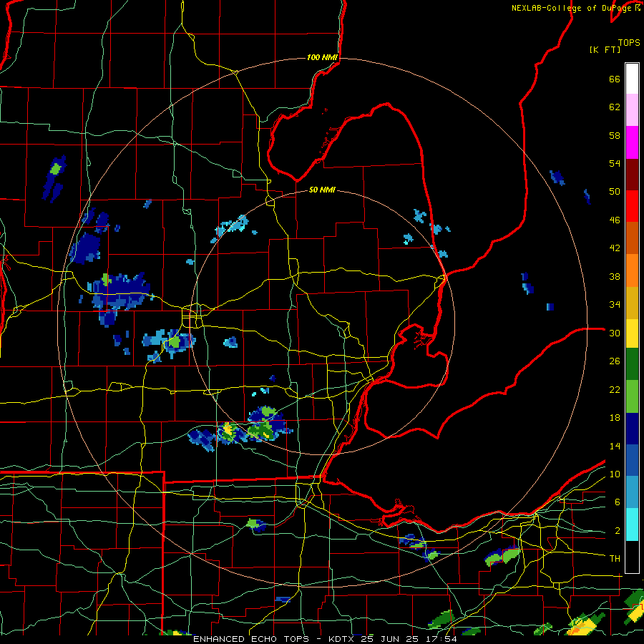Select the bright red legend swatch
This screenshot has width=644, height=644.
(632, 206)
